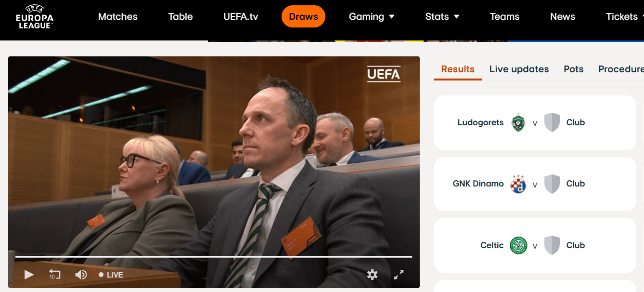This screenshot has height=292, width=644.
Task: Expand the Gaming dropdown menu
Action: tap(372, 16)
